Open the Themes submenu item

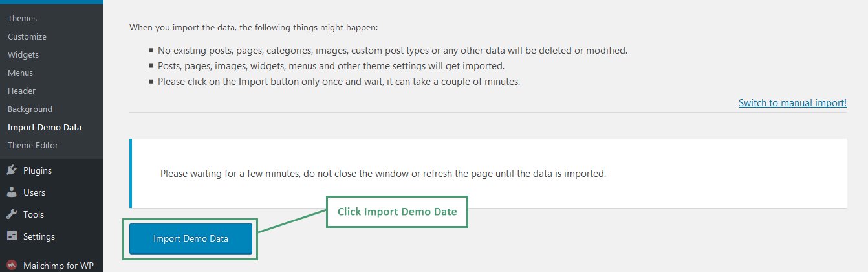(22, 18)
